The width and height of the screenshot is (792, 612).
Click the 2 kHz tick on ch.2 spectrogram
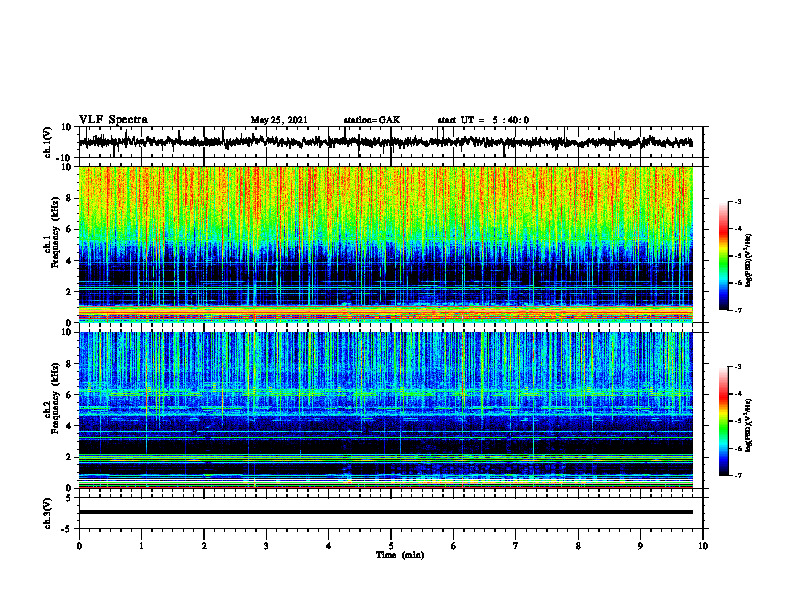point(69,457)
